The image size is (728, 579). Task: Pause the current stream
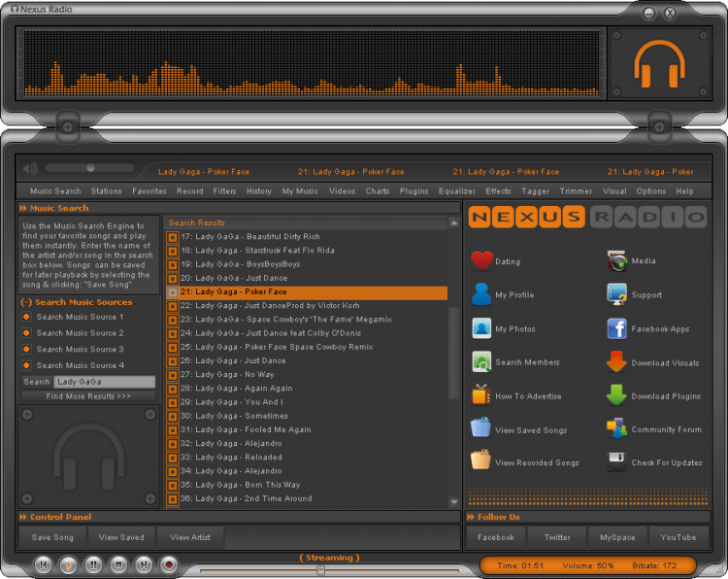coord(93,565)
